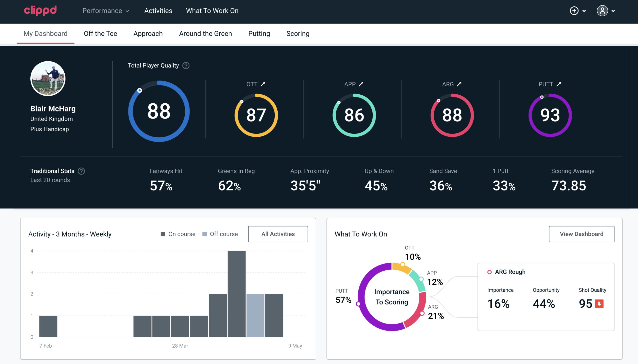The width and height of the screenshot is (638, 364).
Task: Select the Putting tab
Action: [x=259, y=34]
